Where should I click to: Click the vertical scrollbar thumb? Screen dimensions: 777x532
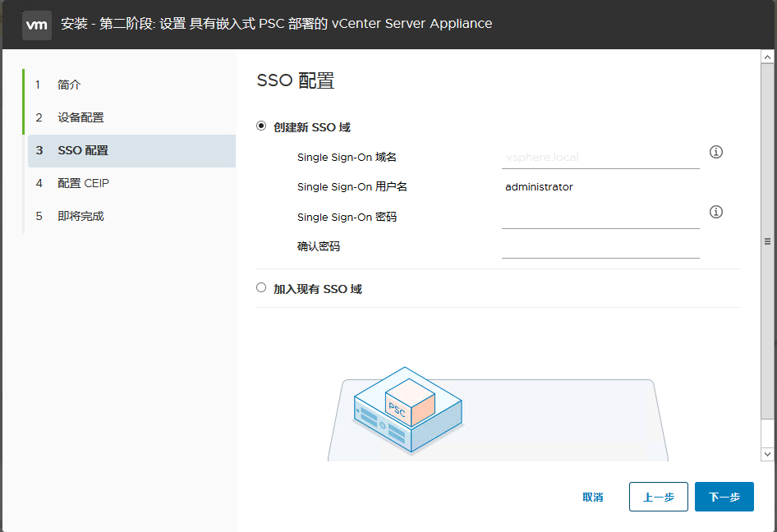point(767,241)
